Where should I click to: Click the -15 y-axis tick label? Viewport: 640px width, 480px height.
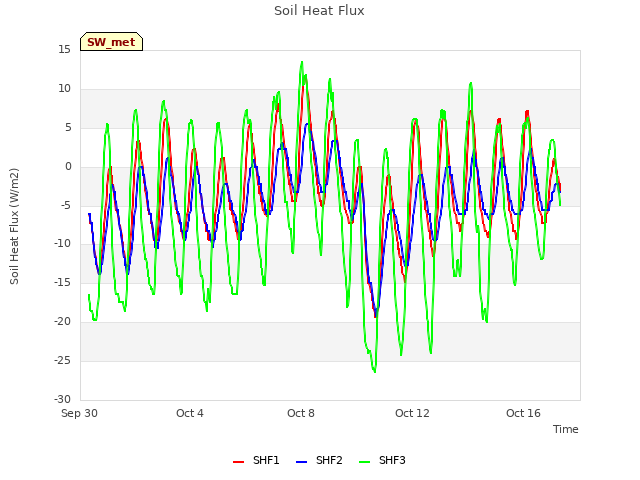tap(62, 282)
